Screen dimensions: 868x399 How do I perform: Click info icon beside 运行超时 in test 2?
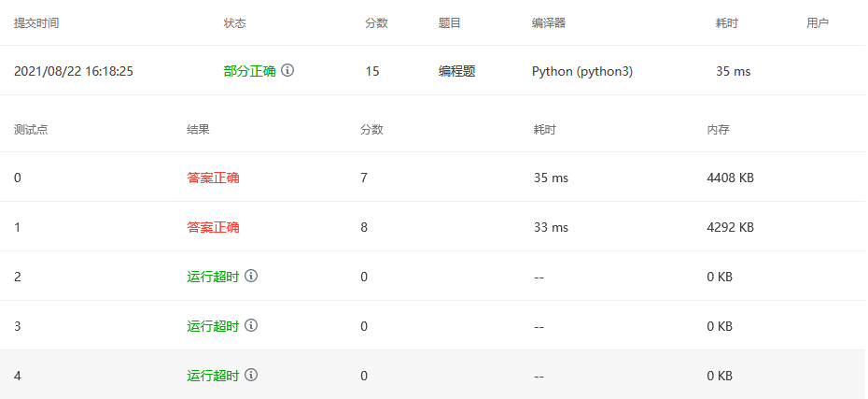tap(251, 276)
